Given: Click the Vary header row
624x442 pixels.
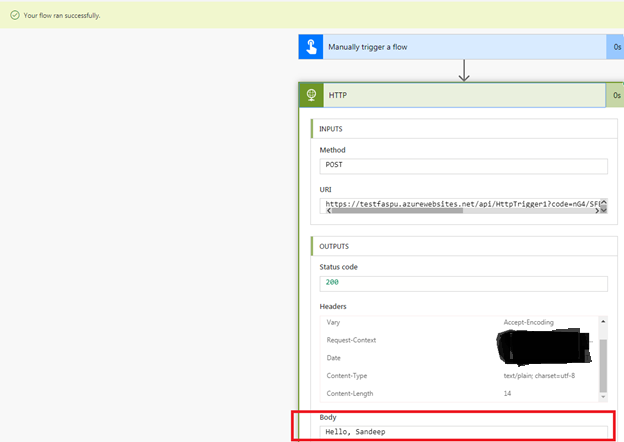Looking at the screenshot, I should click(460, 322).
